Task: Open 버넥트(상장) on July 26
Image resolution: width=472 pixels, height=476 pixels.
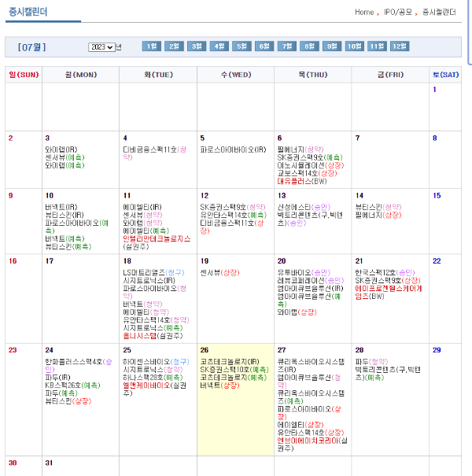Action: click(x=219, y=385)
